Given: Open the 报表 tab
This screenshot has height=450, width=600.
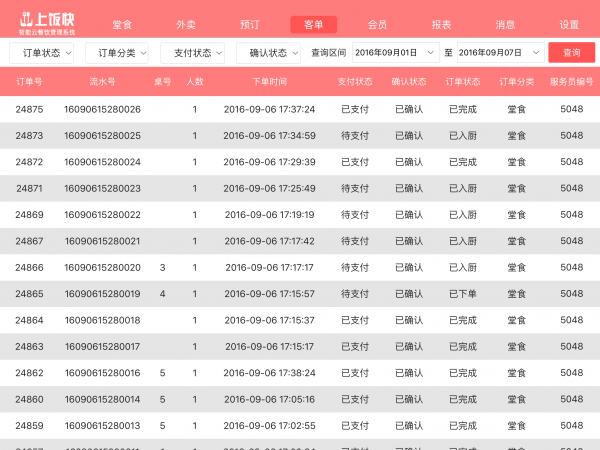Looking at the screenshot, I should coord(441,25).
